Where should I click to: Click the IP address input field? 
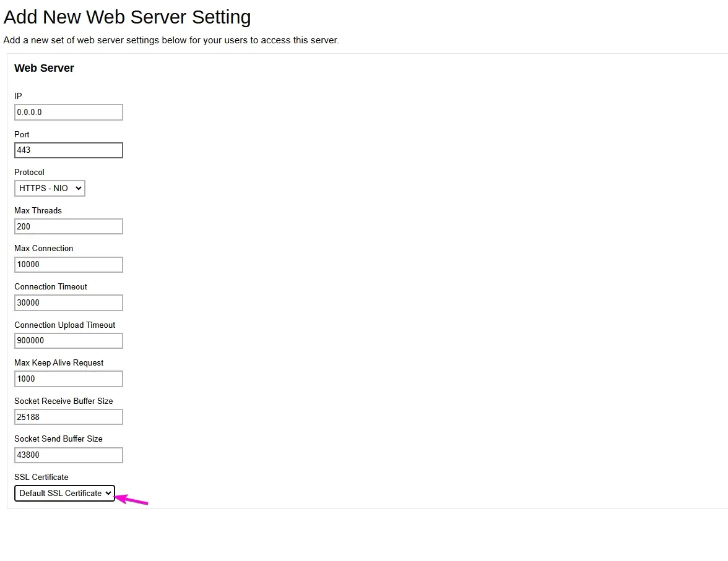[68, 112]
